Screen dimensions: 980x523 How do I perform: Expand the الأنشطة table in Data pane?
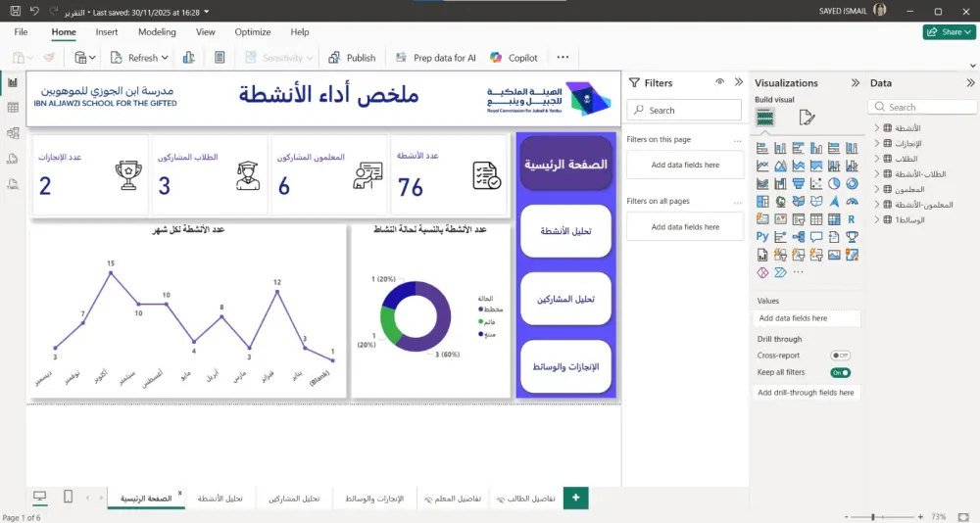pos(876,127)
